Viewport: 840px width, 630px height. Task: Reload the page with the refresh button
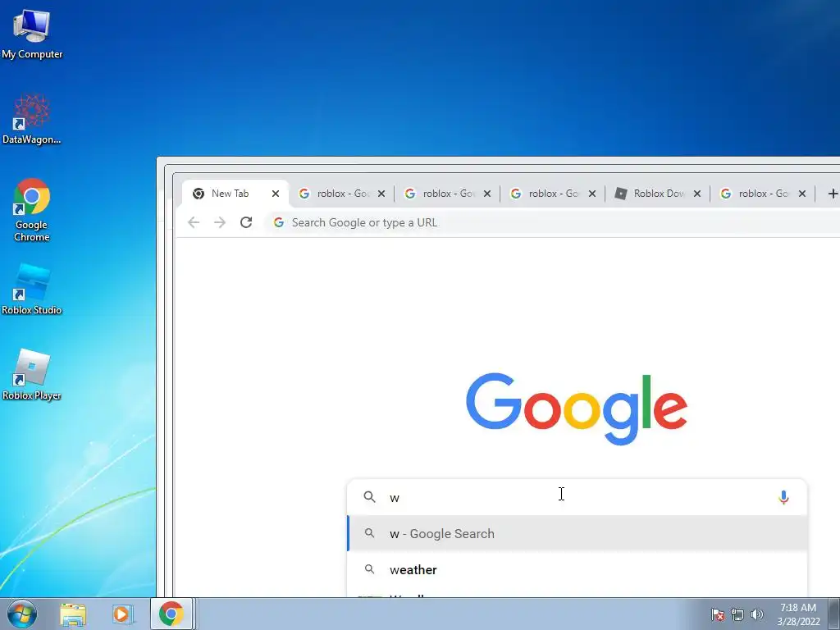pos(246,222)
